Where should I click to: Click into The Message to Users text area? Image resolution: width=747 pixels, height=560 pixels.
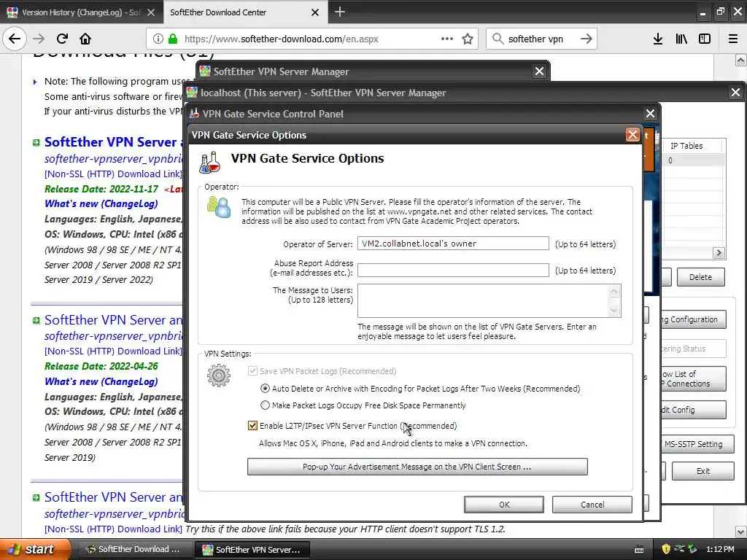click(483, 300)
